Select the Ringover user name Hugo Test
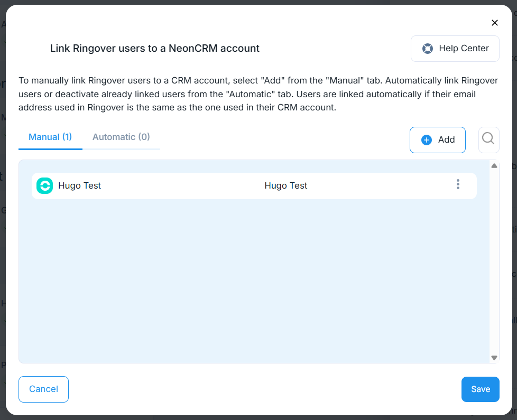This screenshot has height=420, width=517. (79, 186)
